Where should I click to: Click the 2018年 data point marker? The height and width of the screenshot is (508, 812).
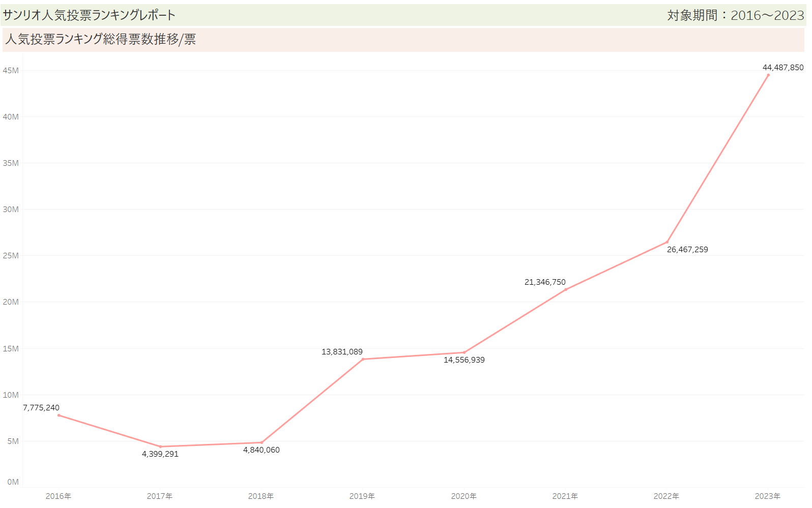262,442
